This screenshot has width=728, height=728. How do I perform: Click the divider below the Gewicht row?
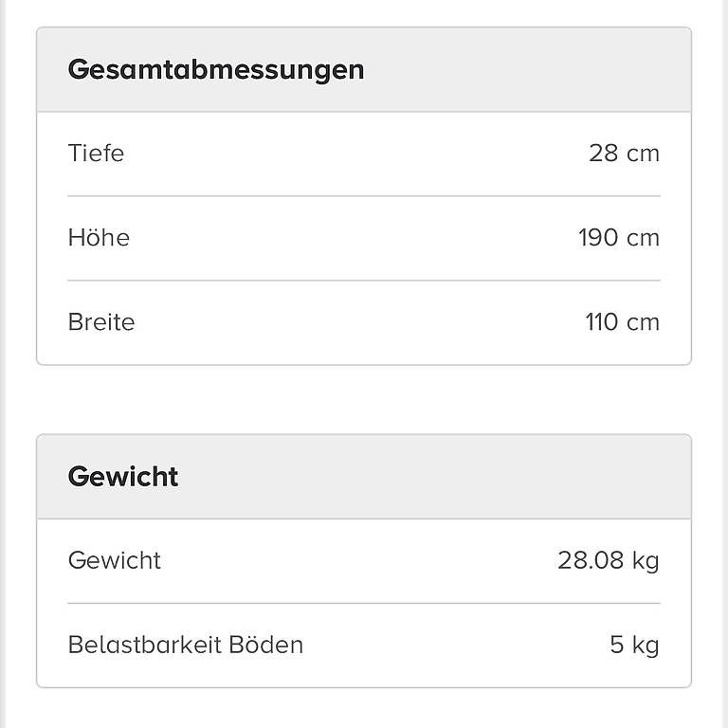tap(364, 604)
